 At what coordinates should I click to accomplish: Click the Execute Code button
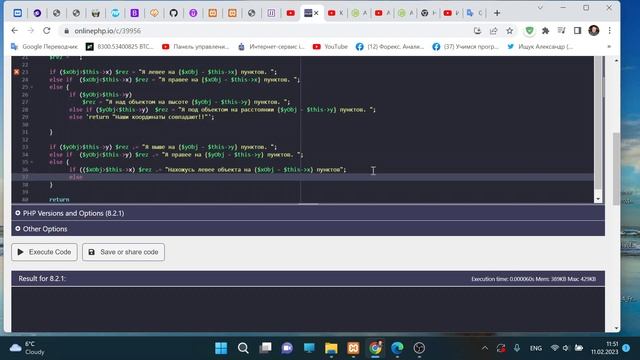tap(44, 252)
